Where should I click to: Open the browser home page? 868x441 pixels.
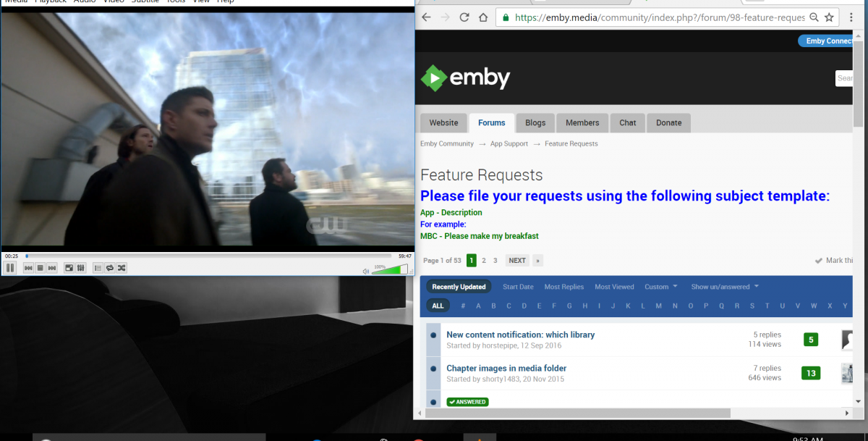pos(482,17)
